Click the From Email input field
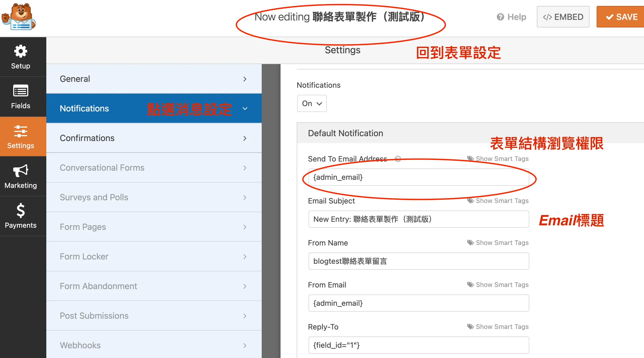 419,303
